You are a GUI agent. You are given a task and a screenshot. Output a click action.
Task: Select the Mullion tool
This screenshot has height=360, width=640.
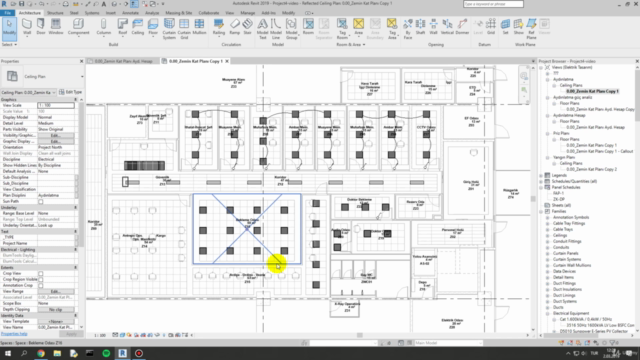click(x=199, y=27)
